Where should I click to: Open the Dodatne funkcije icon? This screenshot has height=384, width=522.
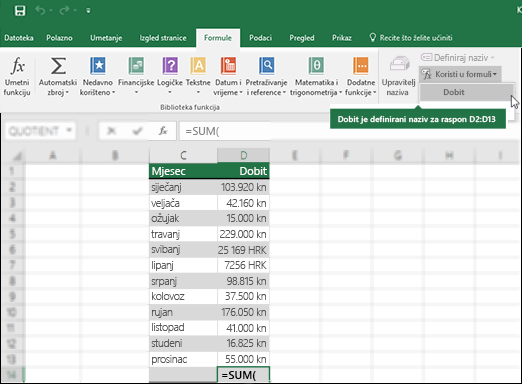click(x=361, y=65)
